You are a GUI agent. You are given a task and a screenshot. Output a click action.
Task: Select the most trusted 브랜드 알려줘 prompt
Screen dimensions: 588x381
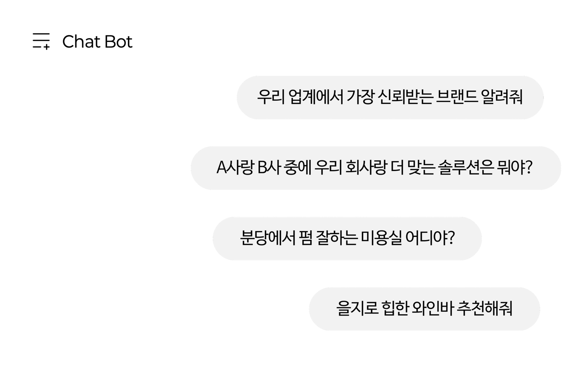click(x=390, y=97)
